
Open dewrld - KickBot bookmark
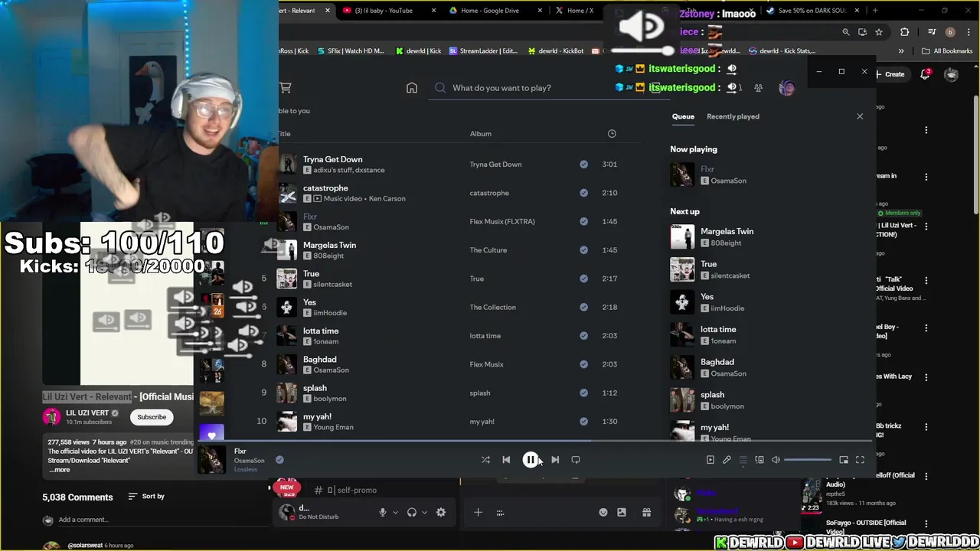(x=556, y=51)
